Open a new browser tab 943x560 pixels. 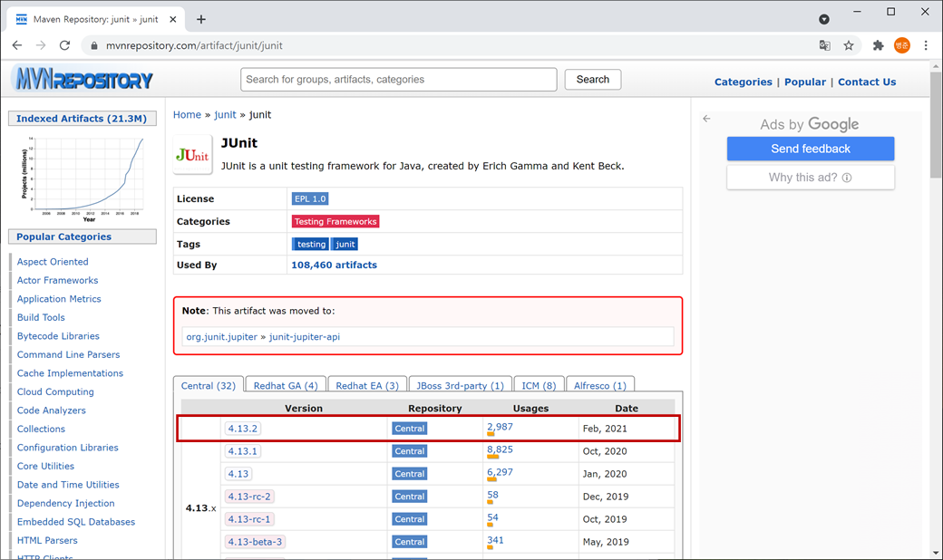(x=201, y=19)
